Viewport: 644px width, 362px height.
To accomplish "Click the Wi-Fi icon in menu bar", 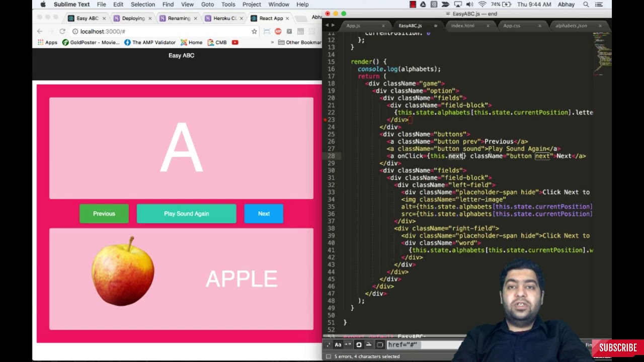I will [x=482, y=5].
